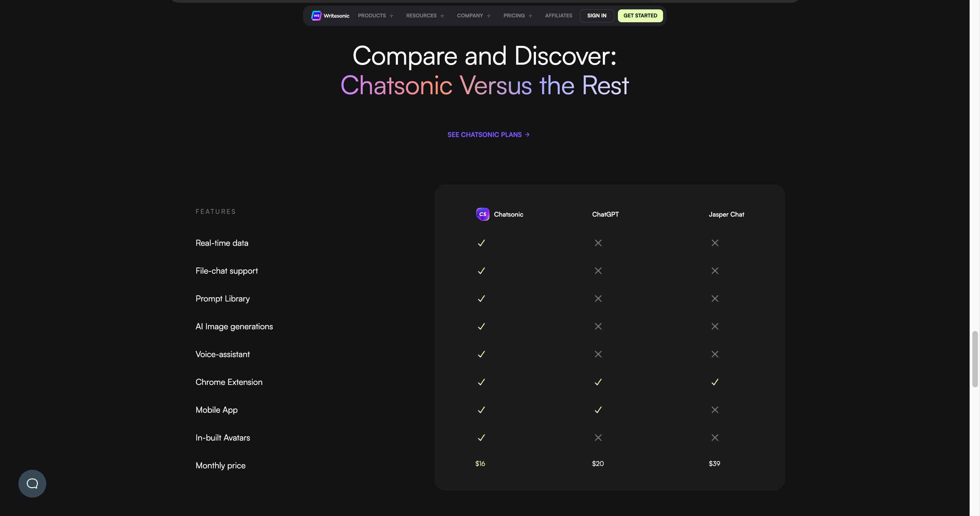
Task: Click ChatGPT checkmark for Mobile App
Action: click(598, 410)
